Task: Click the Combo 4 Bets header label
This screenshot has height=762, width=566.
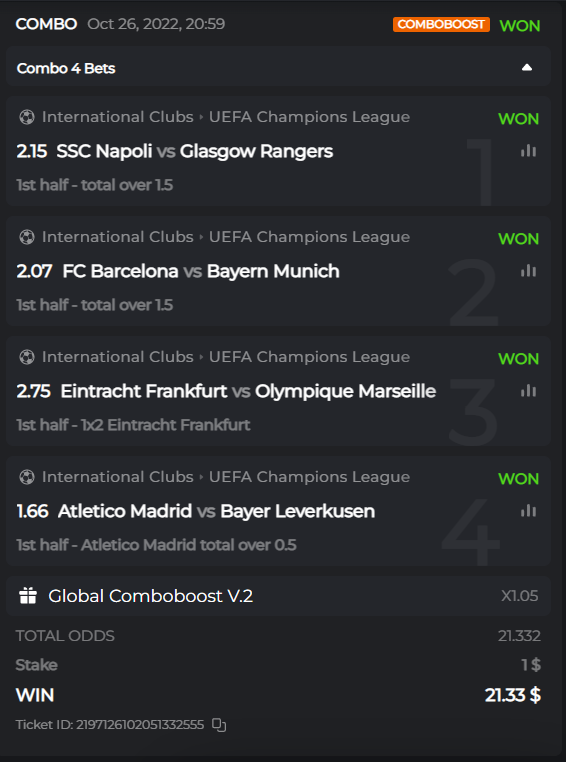Action: (x=66, y=69)
